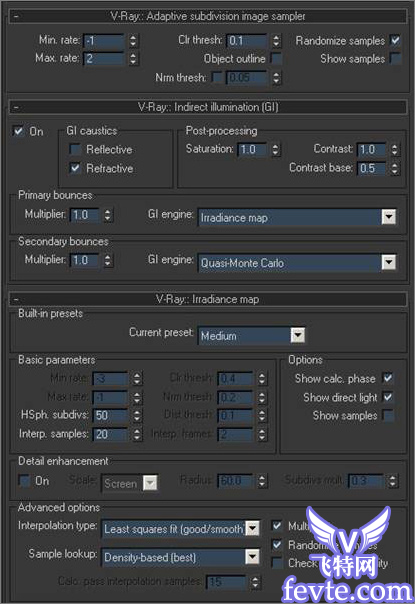Click the Dist thresh spinner
415x604 pixels.
coord(262,415)
